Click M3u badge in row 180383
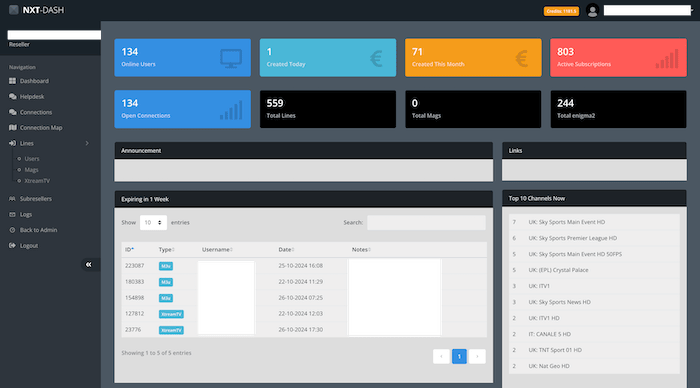Screen dimensions: 700x388 pos(166,282)
